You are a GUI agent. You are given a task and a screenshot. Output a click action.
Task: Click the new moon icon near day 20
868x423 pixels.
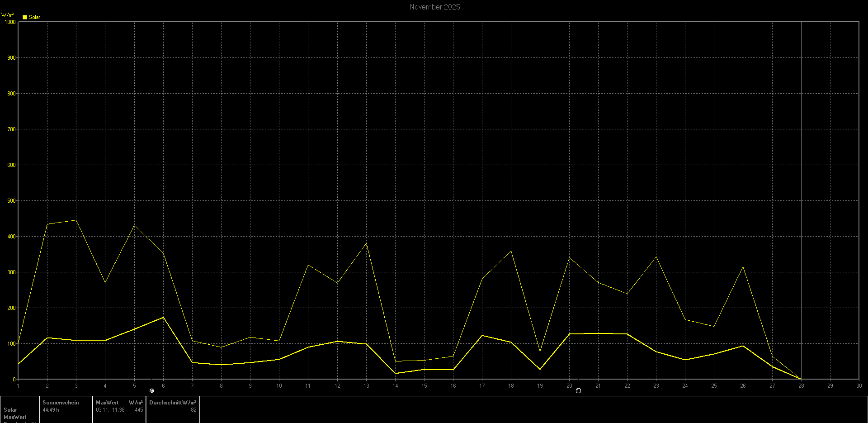[578, 391]
